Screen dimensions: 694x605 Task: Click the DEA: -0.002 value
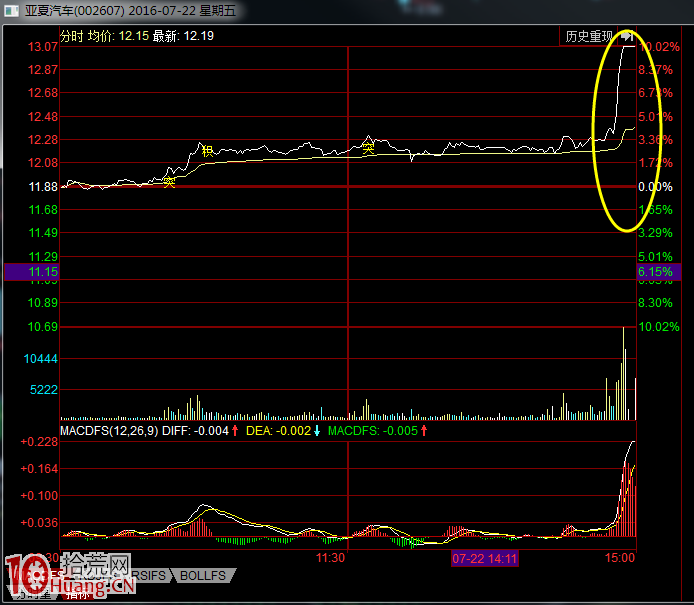click(278, 431)
